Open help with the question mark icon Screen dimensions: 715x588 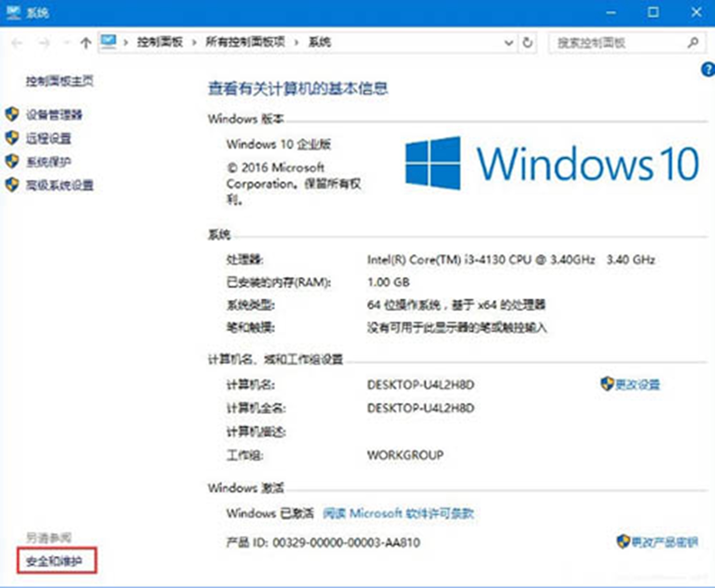tap(708, 70)
